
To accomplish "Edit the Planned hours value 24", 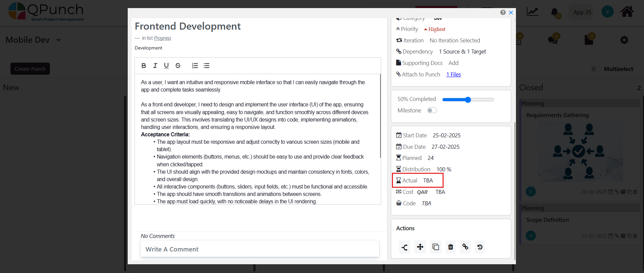I will click(x=431, y=158).
